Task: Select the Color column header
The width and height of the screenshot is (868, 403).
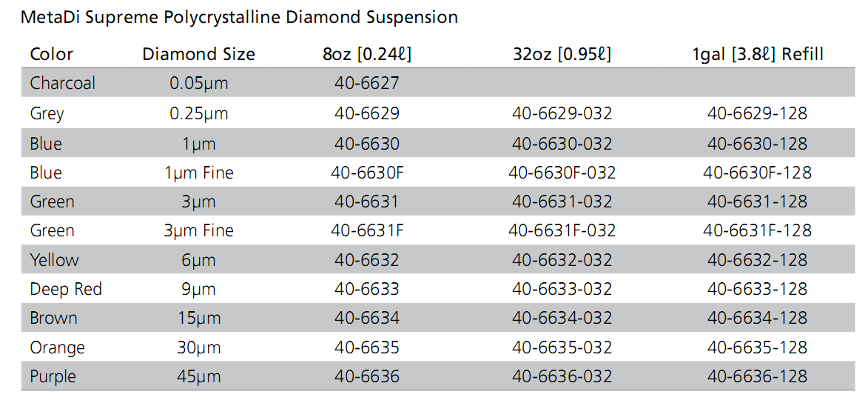Action: click(52, 54)
